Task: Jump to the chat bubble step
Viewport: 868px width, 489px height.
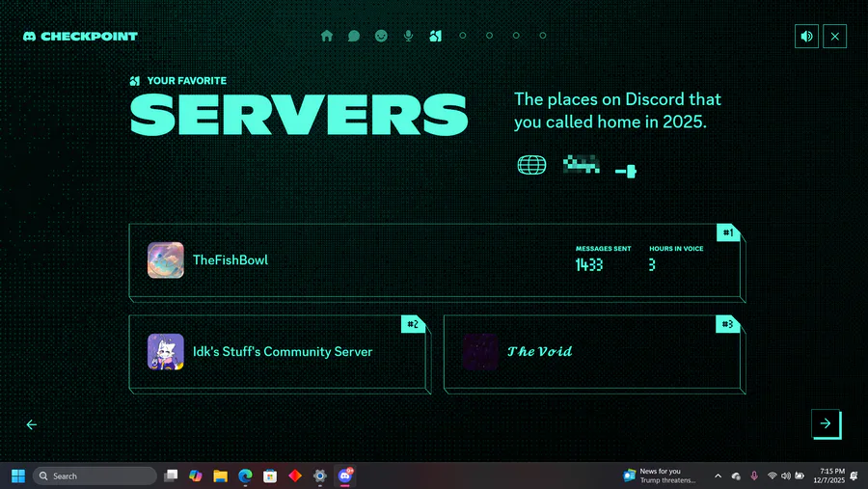Action: pos(354,36)
